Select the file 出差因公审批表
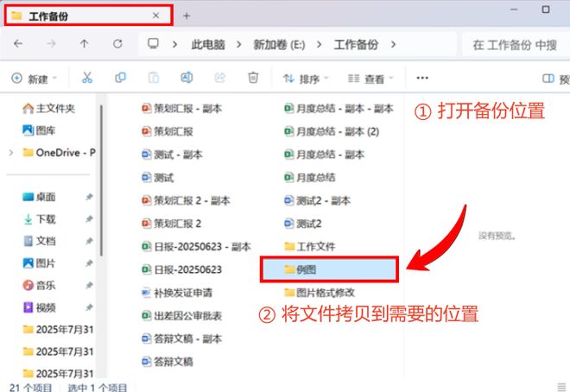Viewport: 570px width, 392px height. 181,316
